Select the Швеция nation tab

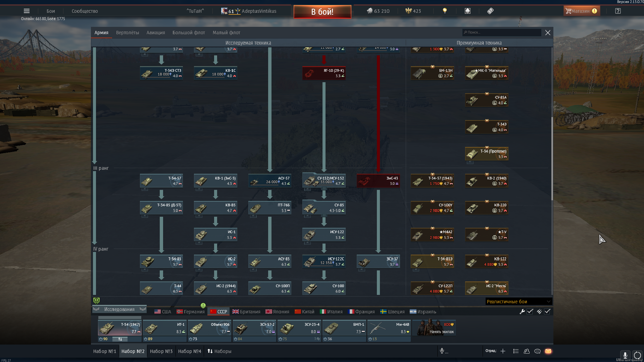click(392, 311)
